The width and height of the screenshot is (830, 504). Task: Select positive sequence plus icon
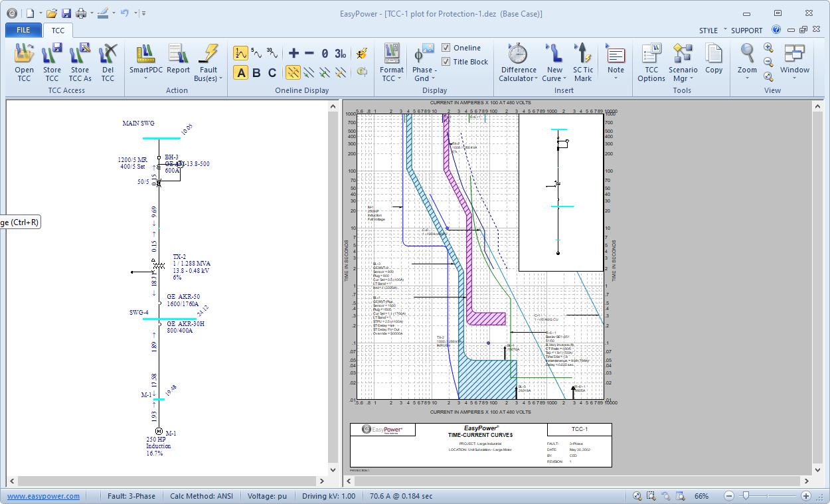[293, 53]
